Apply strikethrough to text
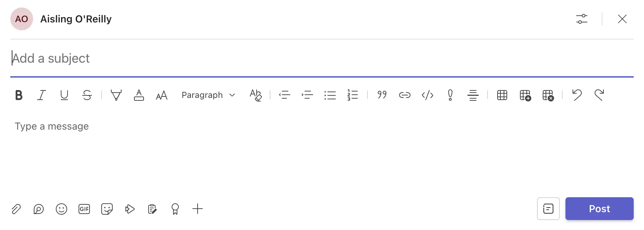 87,95
